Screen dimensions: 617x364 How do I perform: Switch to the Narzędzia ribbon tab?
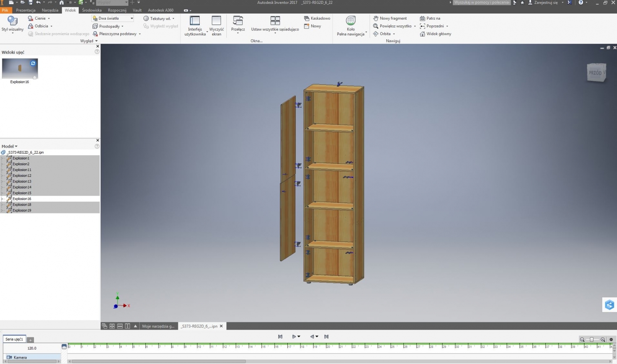[x=50, y=10]
